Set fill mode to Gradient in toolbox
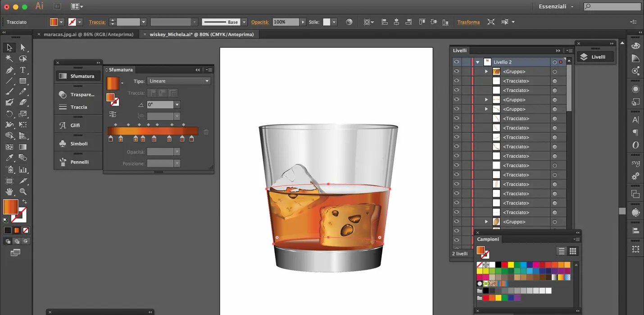644x315 pixels. (17, 230)
